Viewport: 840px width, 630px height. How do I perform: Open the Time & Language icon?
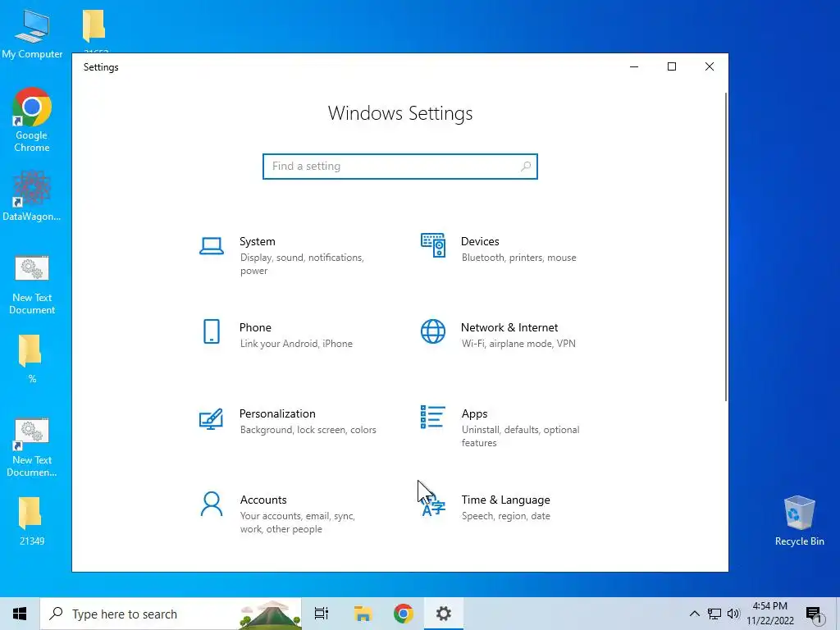[x=433, y=504]
